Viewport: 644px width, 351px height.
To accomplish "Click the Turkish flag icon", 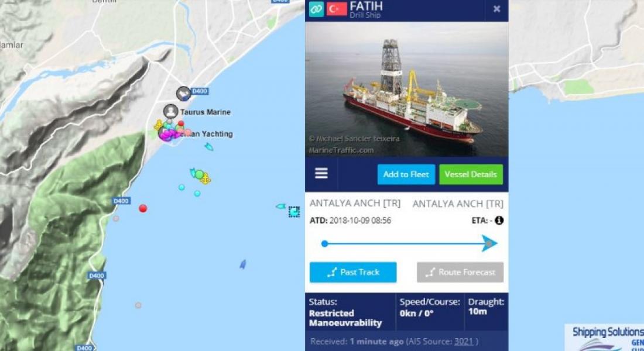I will pyautogui.click(x=337, y=9).
